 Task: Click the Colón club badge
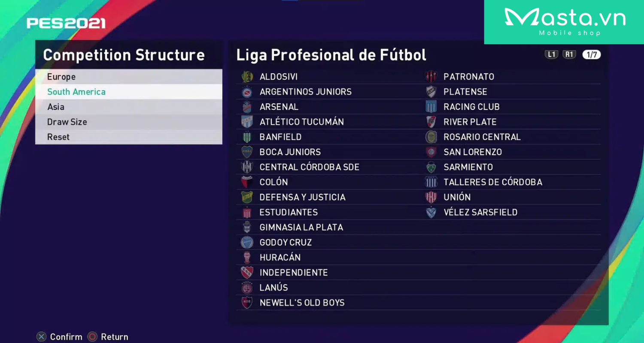[x=247, y=182]
